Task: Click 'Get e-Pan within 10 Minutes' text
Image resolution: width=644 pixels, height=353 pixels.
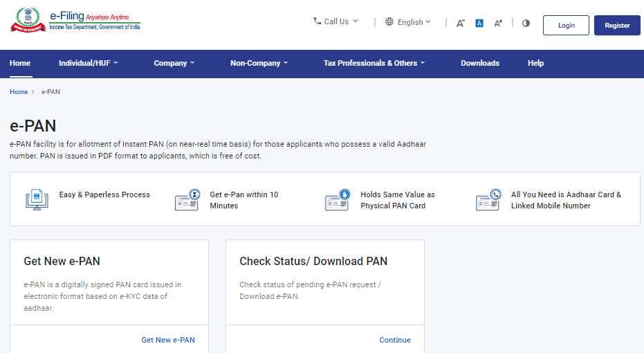Action: (244, 200)
